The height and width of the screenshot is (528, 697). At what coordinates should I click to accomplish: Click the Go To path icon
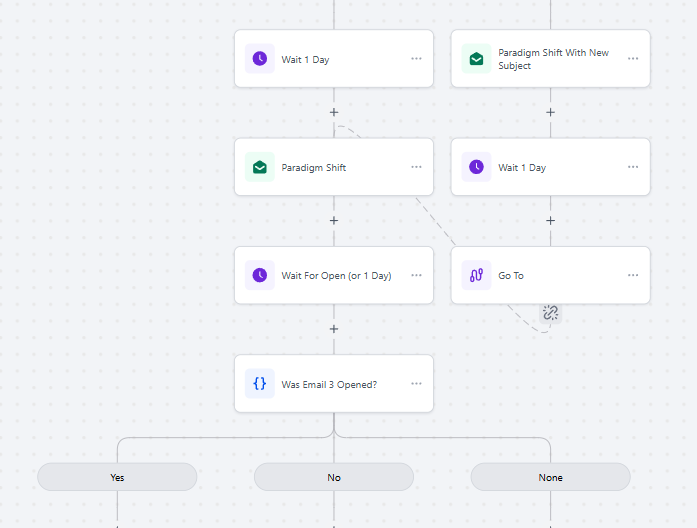coord(477,275)
